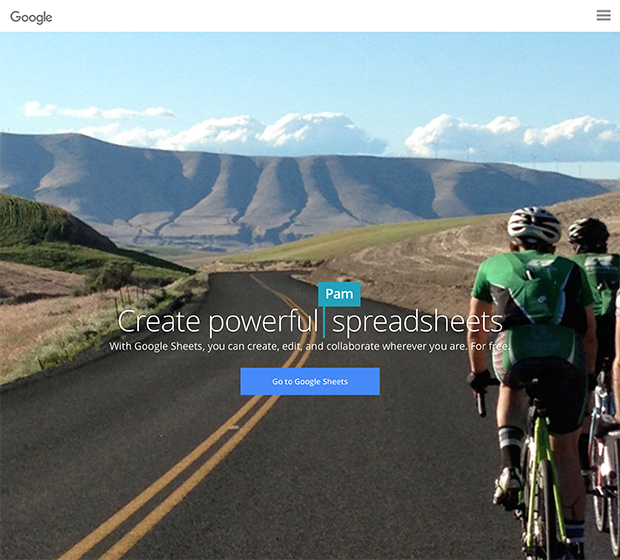
Task: Click the teal cursor line under Pam
Action: (x=324, y=322)
